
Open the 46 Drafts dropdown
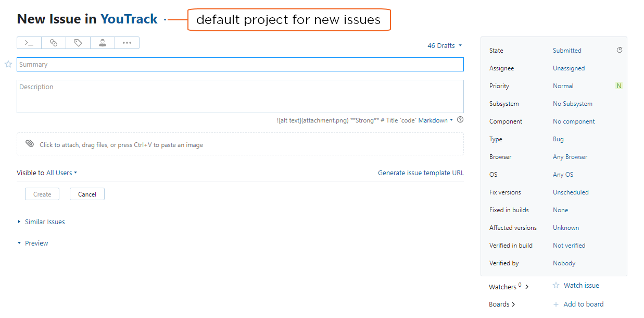pyautogui.click(x=445, y=46)
